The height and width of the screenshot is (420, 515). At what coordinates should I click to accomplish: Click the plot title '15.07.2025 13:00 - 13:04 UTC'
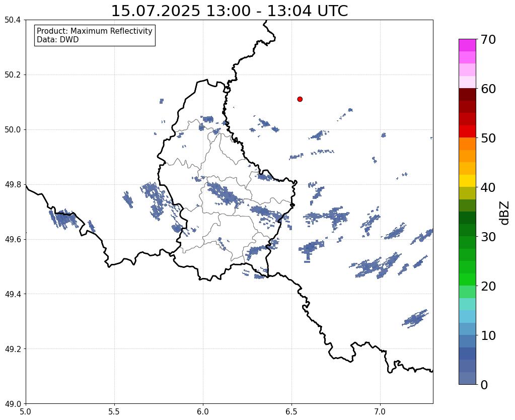tap(229, 11)
